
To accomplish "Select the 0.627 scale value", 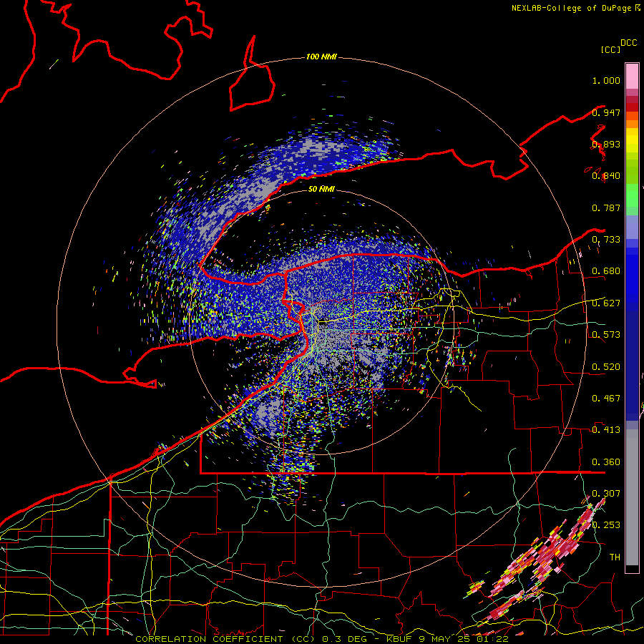I will pyautogui.click(x=606, y=303).
